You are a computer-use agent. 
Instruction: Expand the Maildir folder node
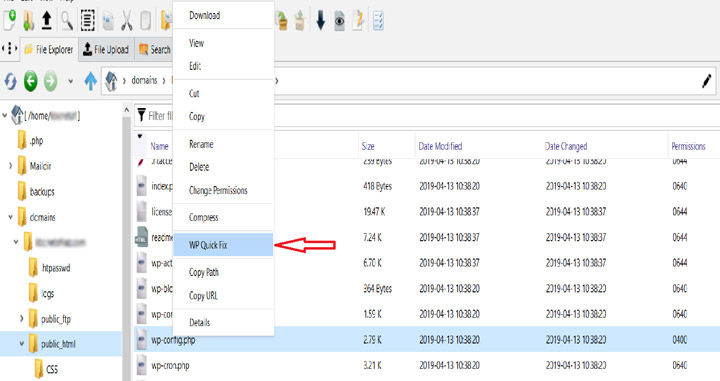[x=11, y=166]
